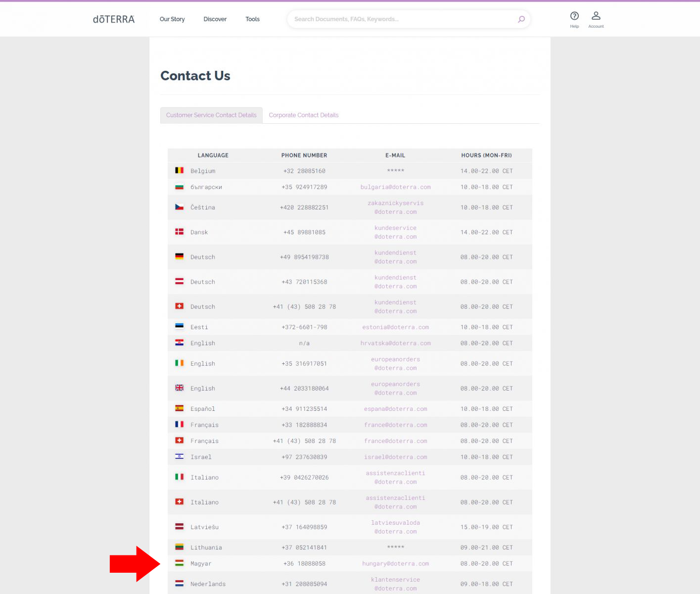Click the Swiss flag beside Deutsch
The width and height of the screenshot is (700, 594).
pyautogui.click(x=180, y=306)
